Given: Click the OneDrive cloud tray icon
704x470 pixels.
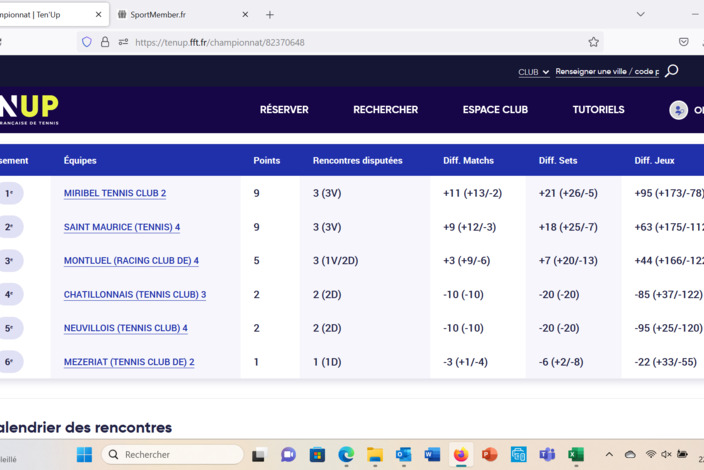Looking at the screenshot, I should point(630,454).
